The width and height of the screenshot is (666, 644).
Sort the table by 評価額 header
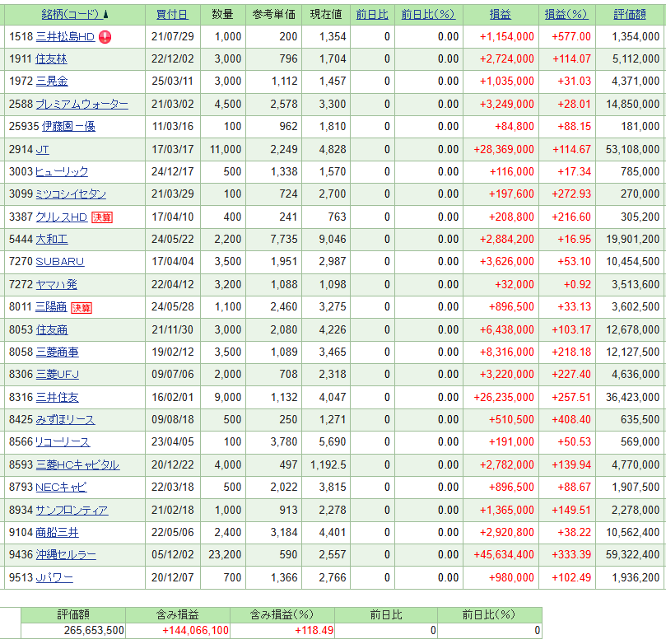(631, 15)
